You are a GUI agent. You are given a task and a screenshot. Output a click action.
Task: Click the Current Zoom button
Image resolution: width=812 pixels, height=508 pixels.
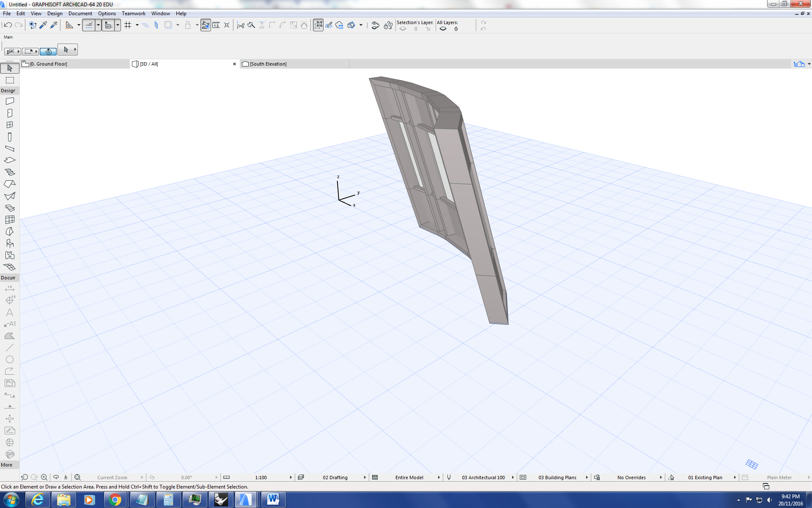pos(112,478)
